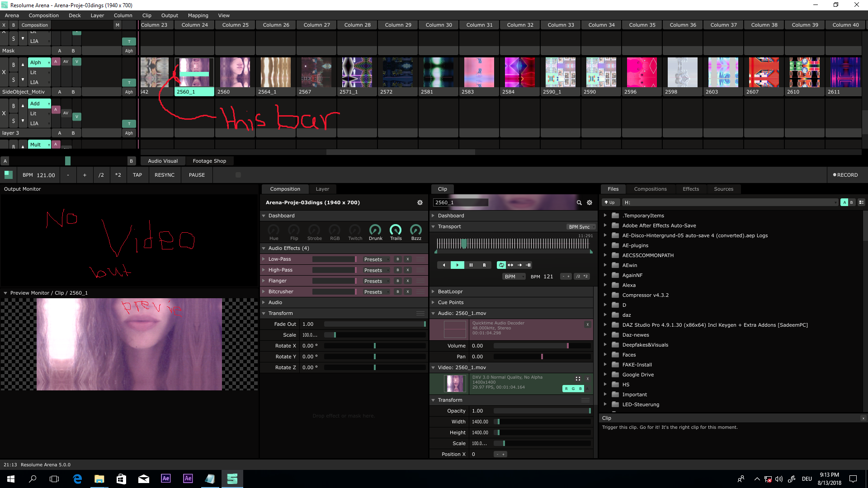Viewport: 868px width, 488px height.
Task: Click the play-once-and-hold playback icon
Action: 528,265
